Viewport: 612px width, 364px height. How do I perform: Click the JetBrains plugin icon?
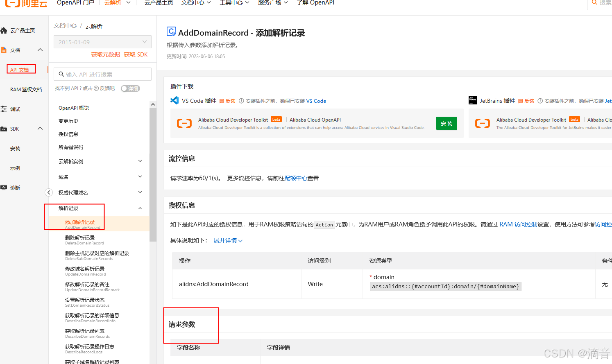pos(473,100)
